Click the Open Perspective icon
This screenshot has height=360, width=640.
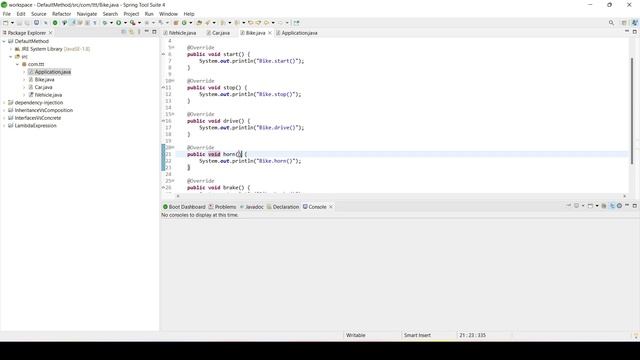tap(624, 23)
